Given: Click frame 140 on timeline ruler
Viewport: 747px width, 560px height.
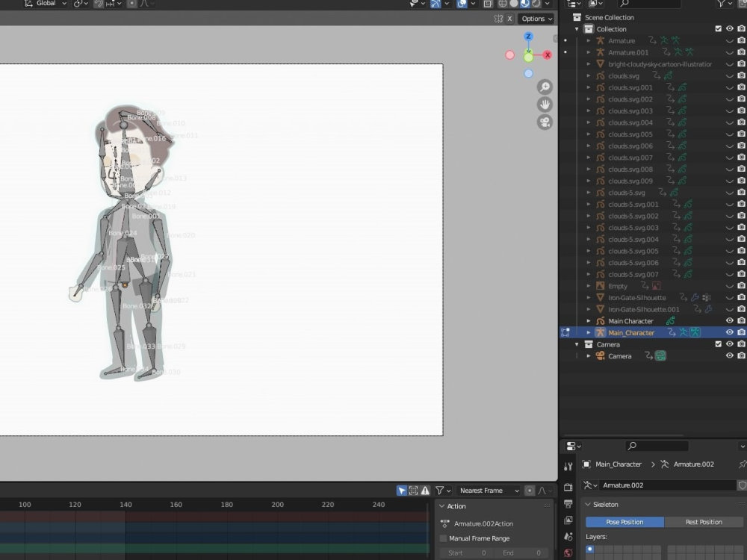Looking at the screenshot, I should coord(125,505).
